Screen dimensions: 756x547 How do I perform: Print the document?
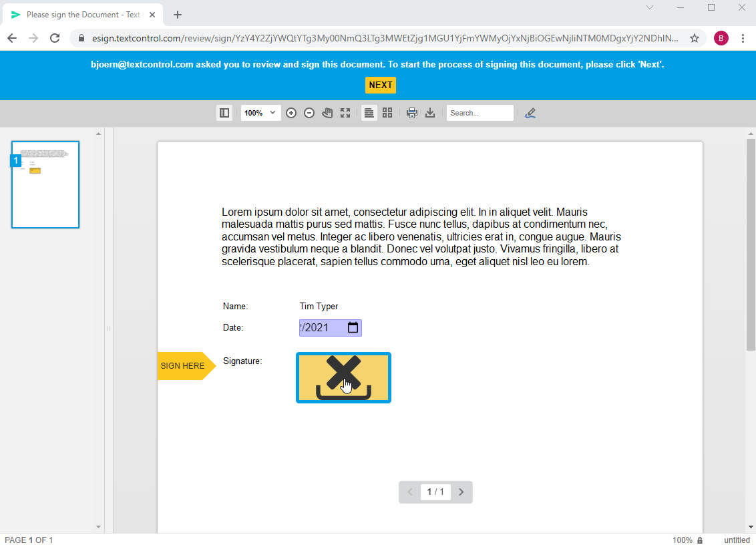[x=412, y=113]
